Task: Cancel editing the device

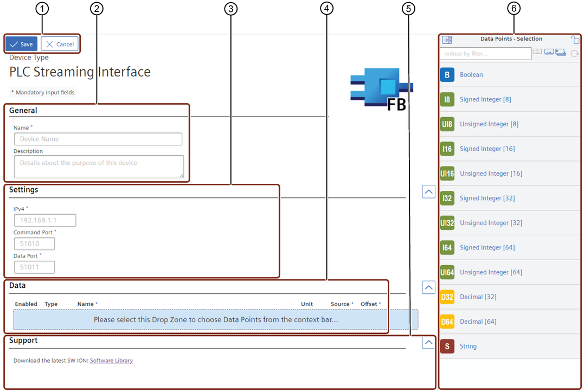Action: tap(60, 44)
